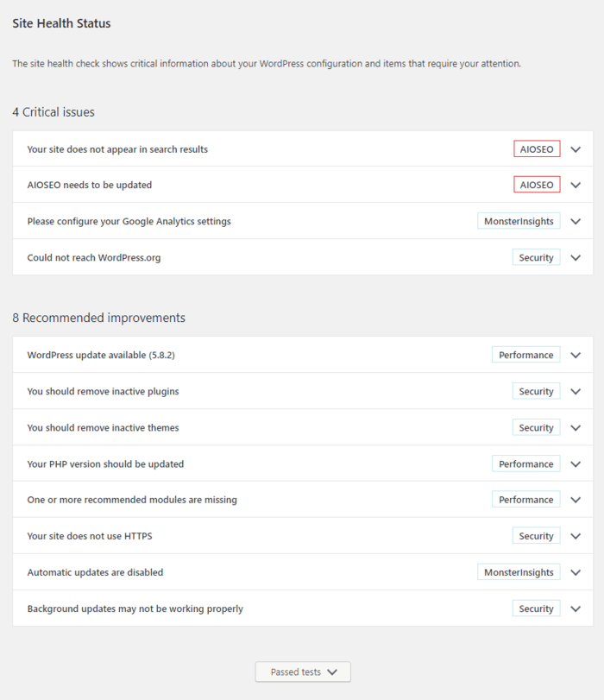Expand 'remove inactive plugins' chevron
The image size is (604, 700).
click(576, 392)
